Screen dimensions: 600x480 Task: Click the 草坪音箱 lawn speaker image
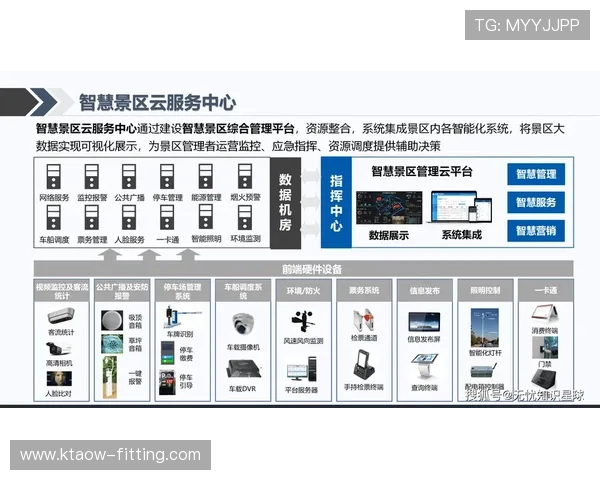tap(112, 344)
